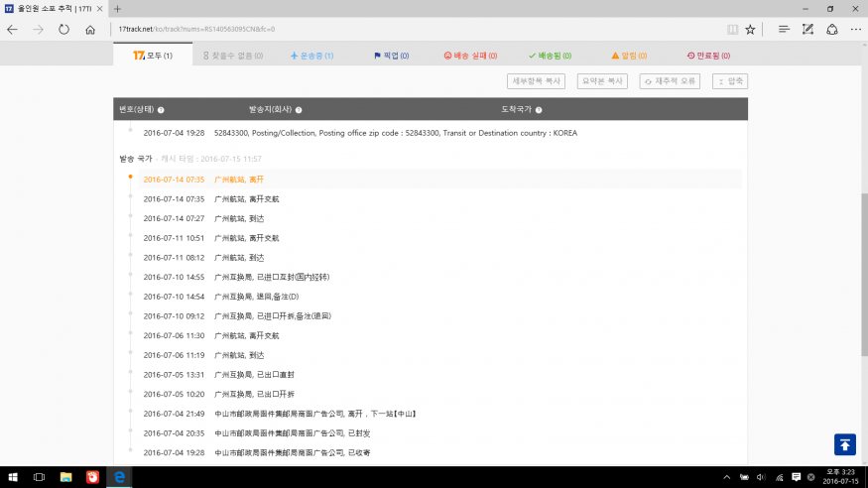Open Make a Web Note tool
868x488 pixels.
(807, 30)
